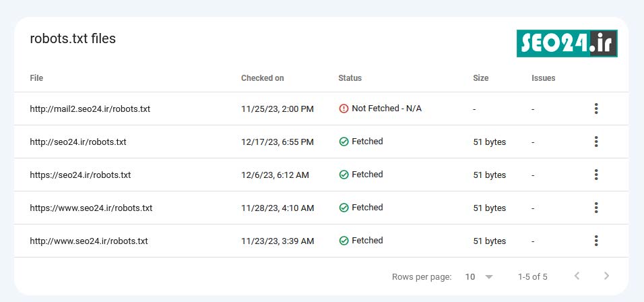Click green Fetched checkmark for https://www.seo24.ir row

pos(344,208)
